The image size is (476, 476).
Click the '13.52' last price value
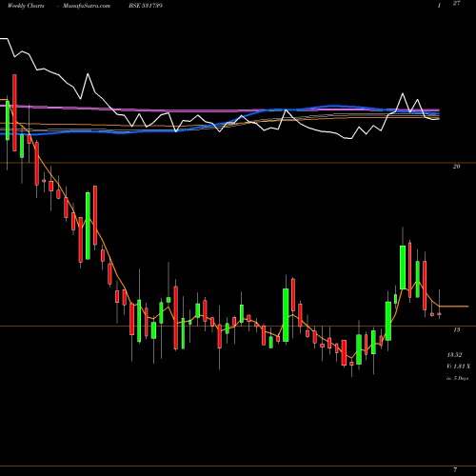click(x=454, y=355)
